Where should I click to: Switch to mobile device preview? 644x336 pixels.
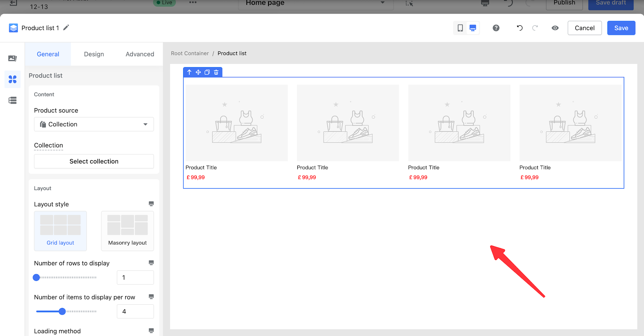click(x=460, y=28)
